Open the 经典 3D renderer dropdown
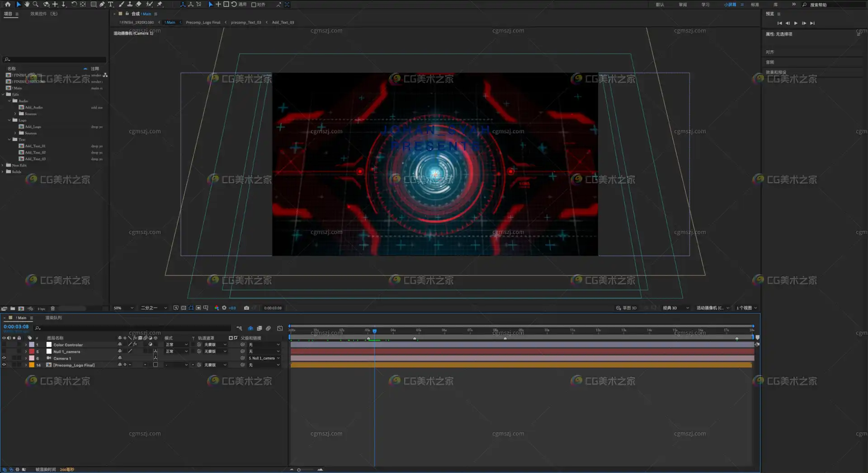 (676, 308)
